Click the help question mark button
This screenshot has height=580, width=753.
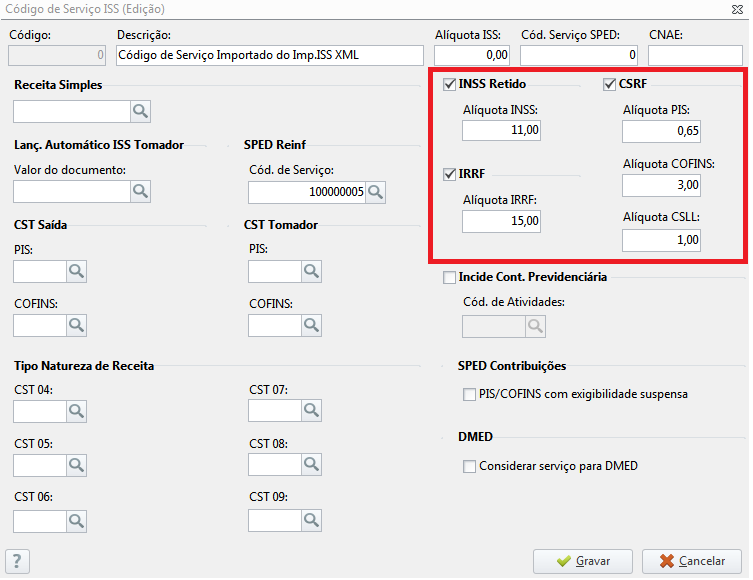(17, 561)
